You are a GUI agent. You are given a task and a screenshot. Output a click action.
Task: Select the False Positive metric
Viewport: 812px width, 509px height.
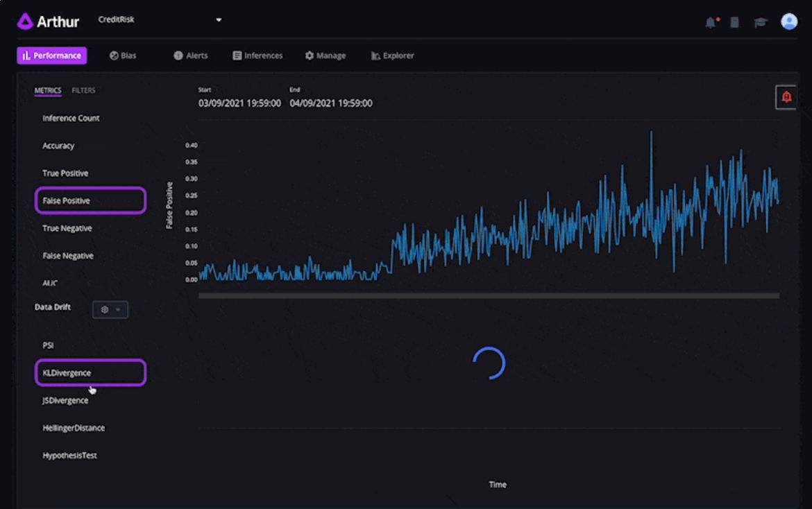[91, 200]
